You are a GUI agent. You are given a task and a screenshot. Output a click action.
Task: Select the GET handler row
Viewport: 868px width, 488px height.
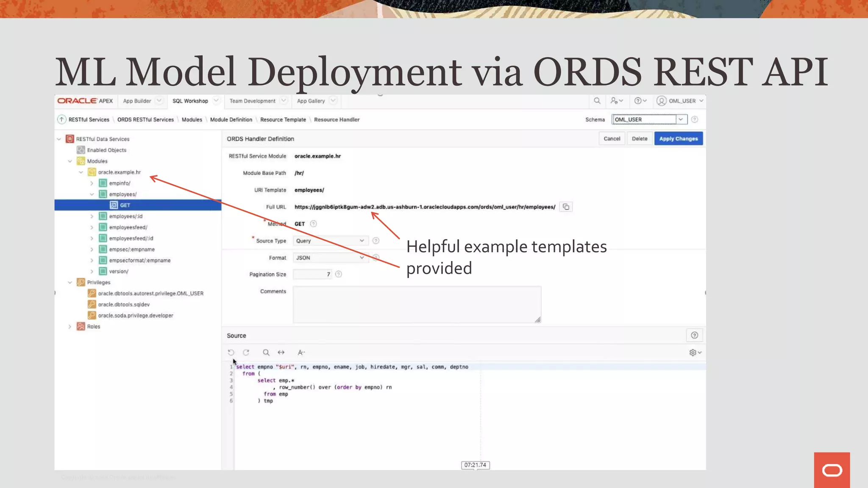138,205
